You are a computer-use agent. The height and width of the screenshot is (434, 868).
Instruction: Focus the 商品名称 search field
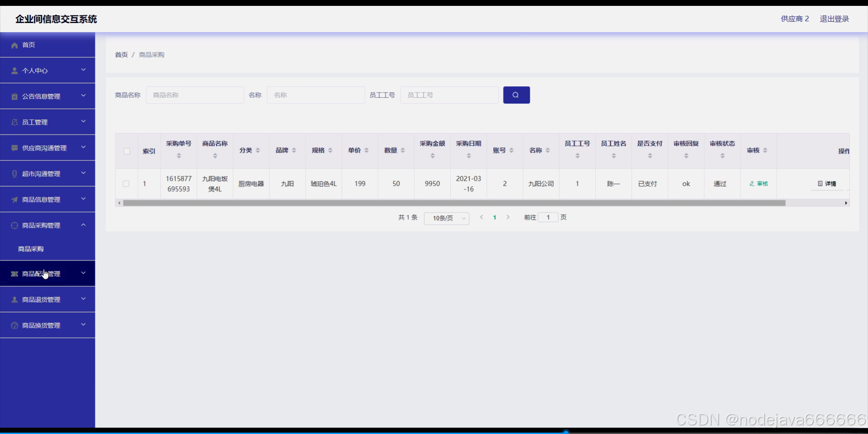[195, 95]
